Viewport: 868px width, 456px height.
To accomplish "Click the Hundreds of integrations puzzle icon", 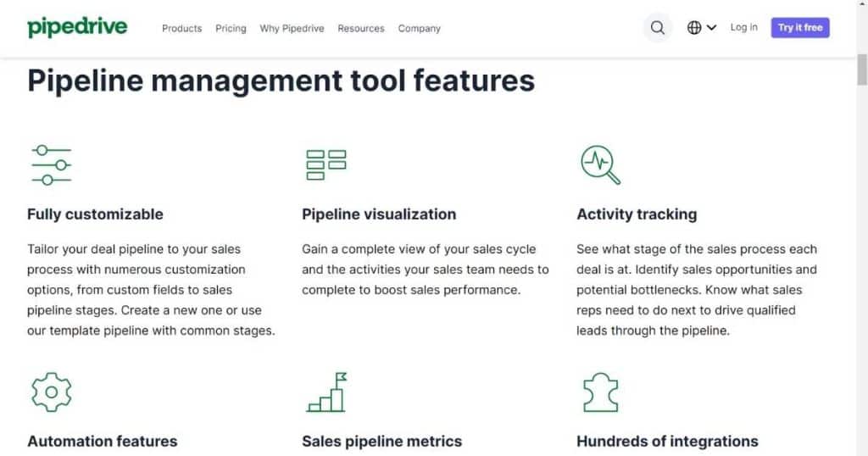I will [x=601, y=392].
